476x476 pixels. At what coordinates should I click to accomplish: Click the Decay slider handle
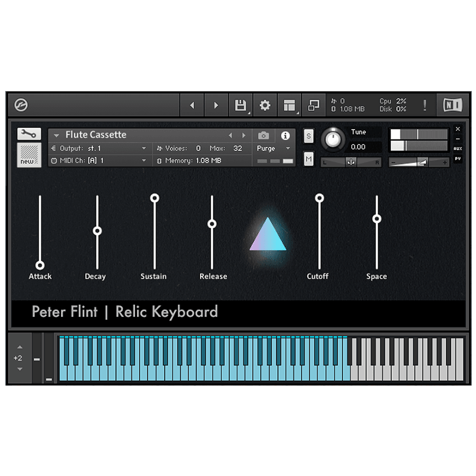(x=97, y=231)
